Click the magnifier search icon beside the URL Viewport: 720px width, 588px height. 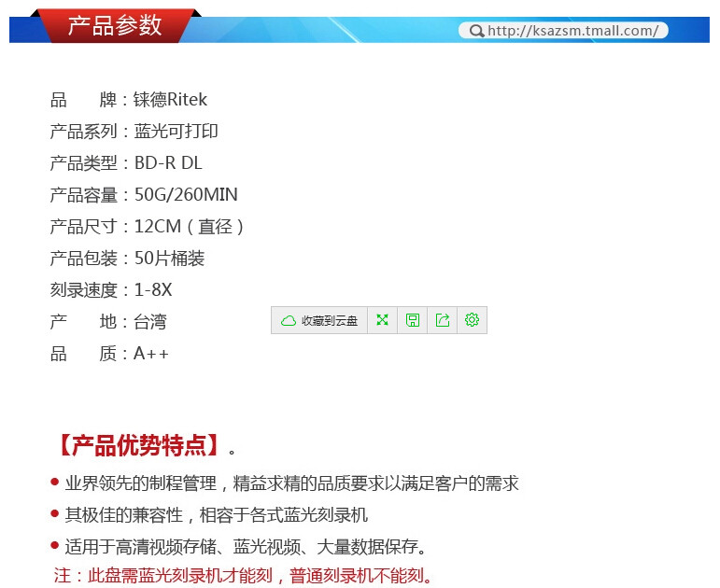(476, 31)
